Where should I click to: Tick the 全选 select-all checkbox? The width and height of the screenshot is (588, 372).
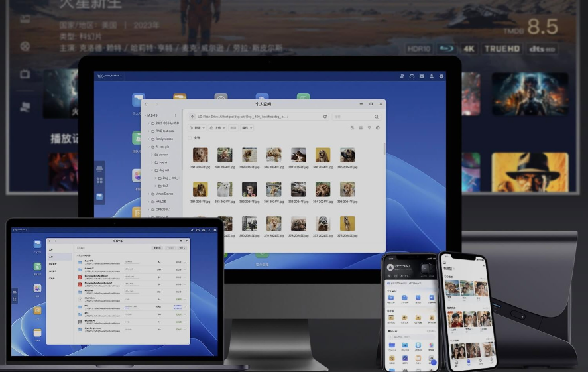(190, 138)
